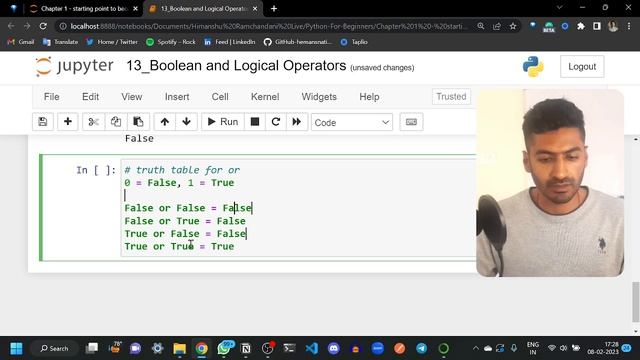Rename notebook title 13_Boolean and Logical Operators
640x360 pixels.
pyautogui.click(x=236, y=66)
